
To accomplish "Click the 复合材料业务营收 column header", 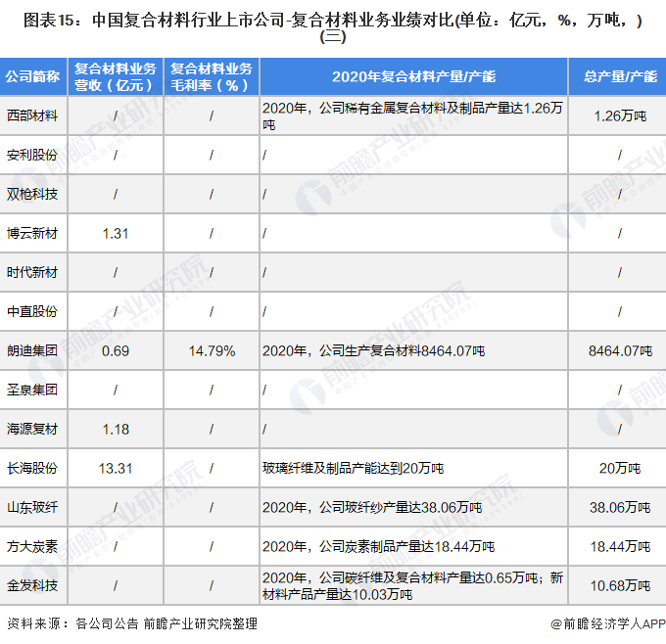I will pyautogui.click(x=116, y=77).
